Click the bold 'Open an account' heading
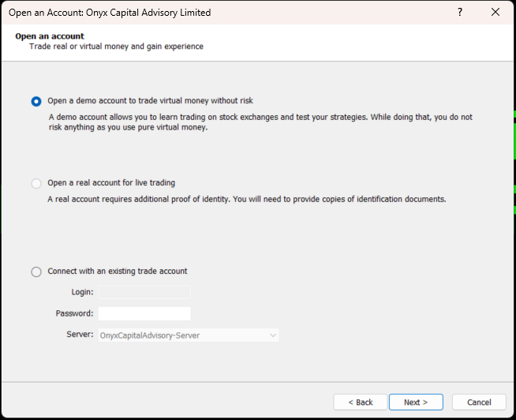516x420 pixels. pos(49,36)
